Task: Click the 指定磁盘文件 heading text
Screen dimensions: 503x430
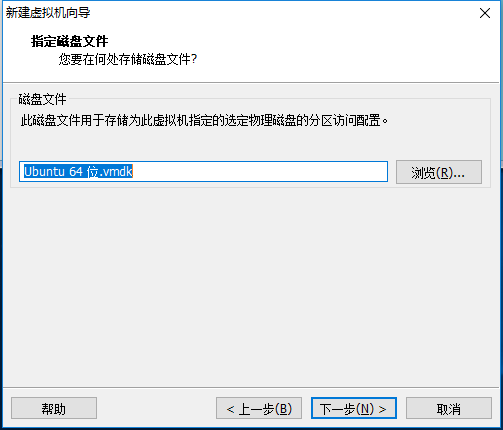Action: [69, 42]
